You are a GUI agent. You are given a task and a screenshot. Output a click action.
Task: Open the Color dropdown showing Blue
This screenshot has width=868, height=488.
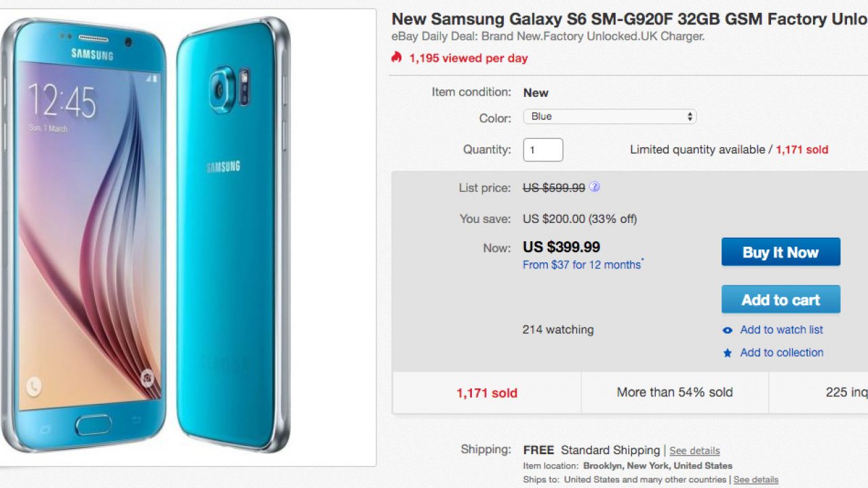point(610,117)
